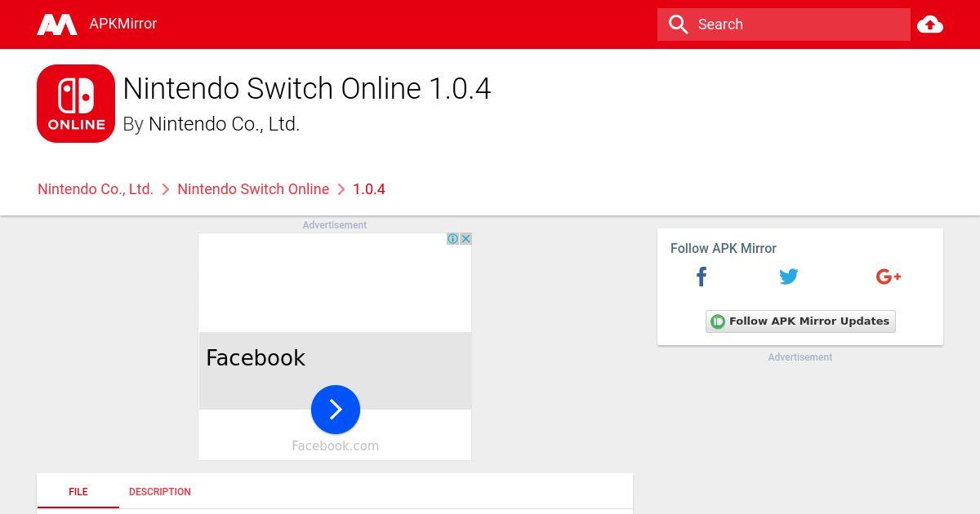Click the ad info icon
The width and height of the screenshot is (980, 514).
[452, 239]
